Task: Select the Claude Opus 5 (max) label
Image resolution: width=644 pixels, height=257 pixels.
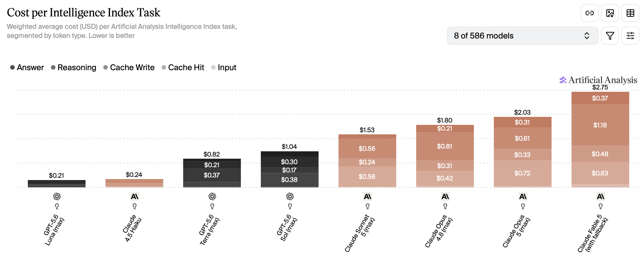Action: 516,231
